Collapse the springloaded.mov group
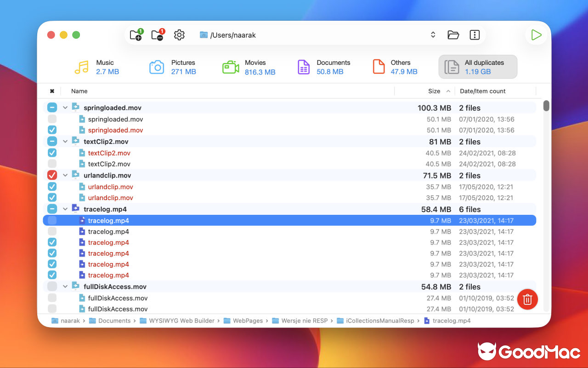 coord(65,108)
